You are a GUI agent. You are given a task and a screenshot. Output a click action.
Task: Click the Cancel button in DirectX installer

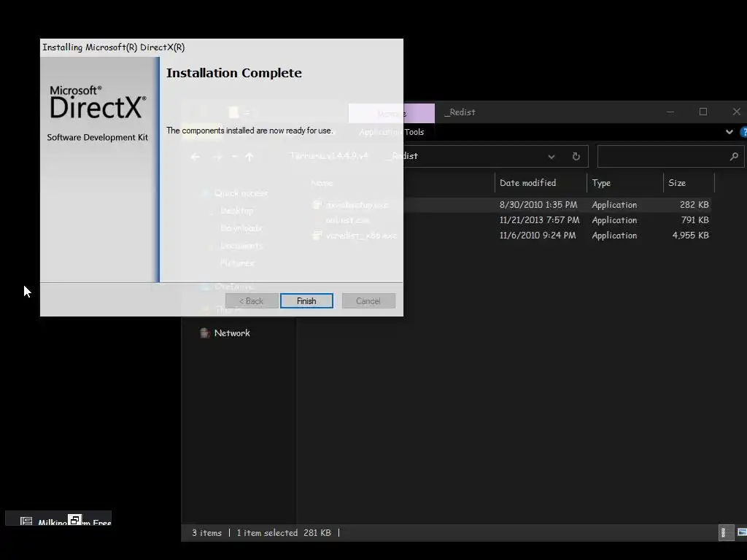[368, 301]
